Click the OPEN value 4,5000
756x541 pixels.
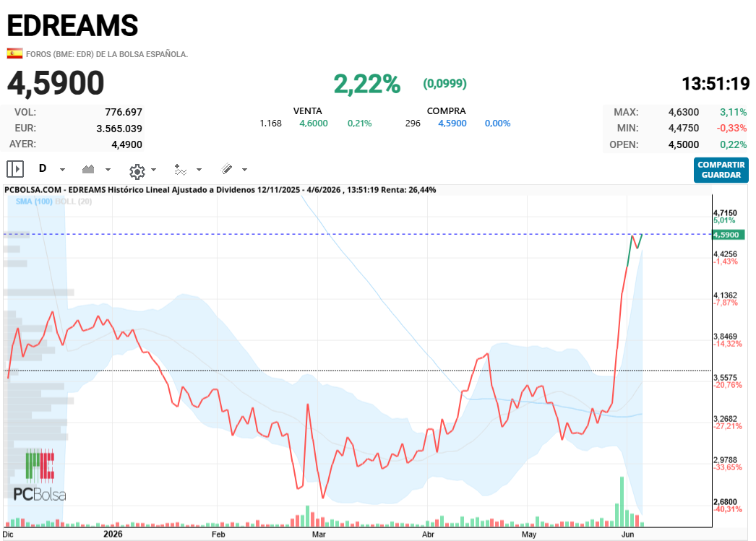point(684,144)
